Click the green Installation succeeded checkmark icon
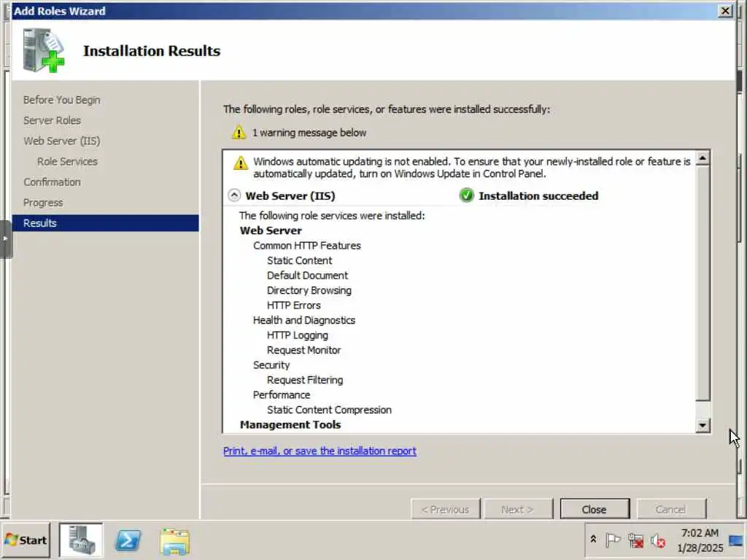Viewport: 747px width, 560px height. click(466, 195)
